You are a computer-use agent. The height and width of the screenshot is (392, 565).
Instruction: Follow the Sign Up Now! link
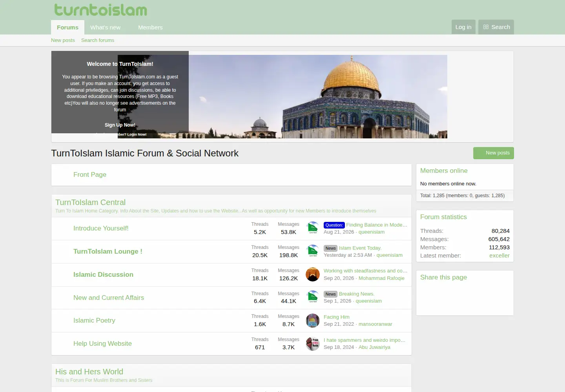tap(120, 125)
